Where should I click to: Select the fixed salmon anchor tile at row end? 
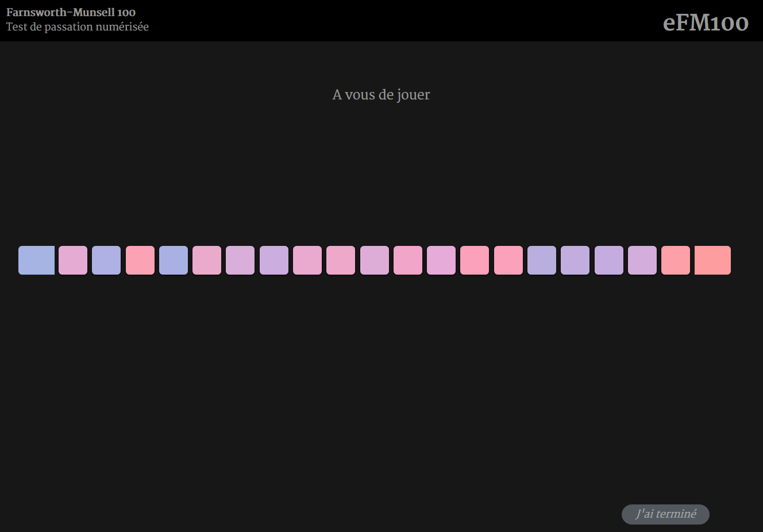(x=712, y=260)
